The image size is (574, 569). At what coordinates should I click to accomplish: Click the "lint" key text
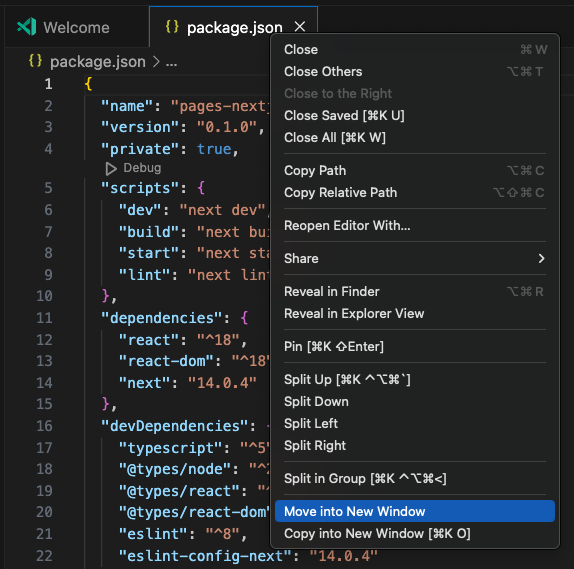tap(144, 275)
